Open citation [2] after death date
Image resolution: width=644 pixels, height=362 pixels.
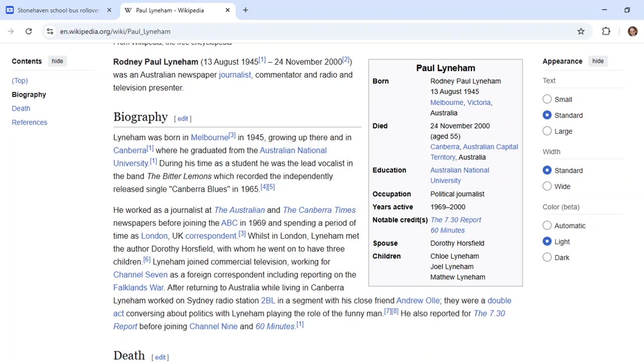click(x=346, y=60)
